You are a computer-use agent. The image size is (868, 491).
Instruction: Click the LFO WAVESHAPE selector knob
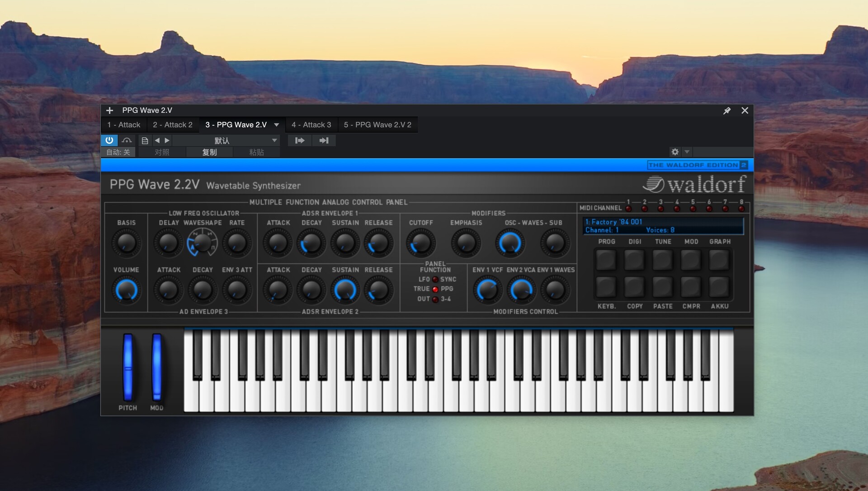[202, 243]
